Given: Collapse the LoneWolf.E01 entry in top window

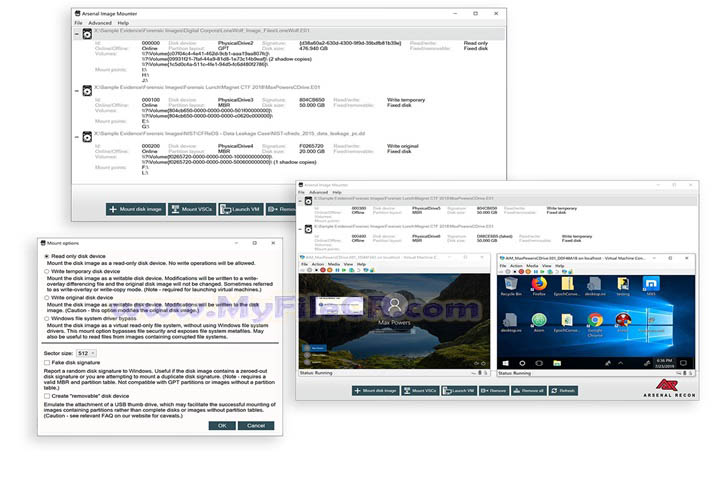Looking at the screenshot, I should 77,34.
